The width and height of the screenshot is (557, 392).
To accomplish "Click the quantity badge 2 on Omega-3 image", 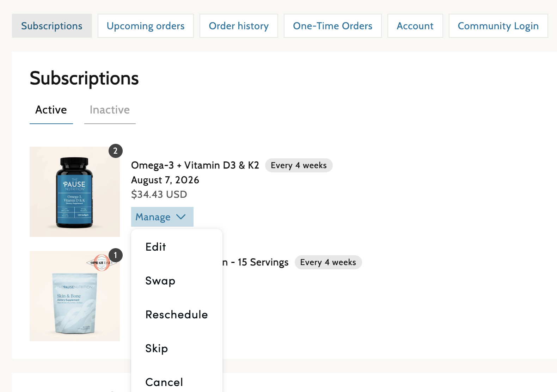I will point(115,151).
